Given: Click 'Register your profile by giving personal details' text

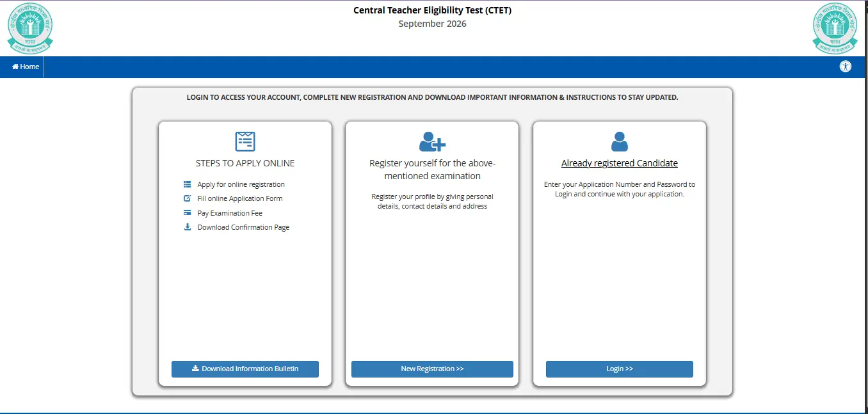Looking at the screenshot, I should (432, 201).
